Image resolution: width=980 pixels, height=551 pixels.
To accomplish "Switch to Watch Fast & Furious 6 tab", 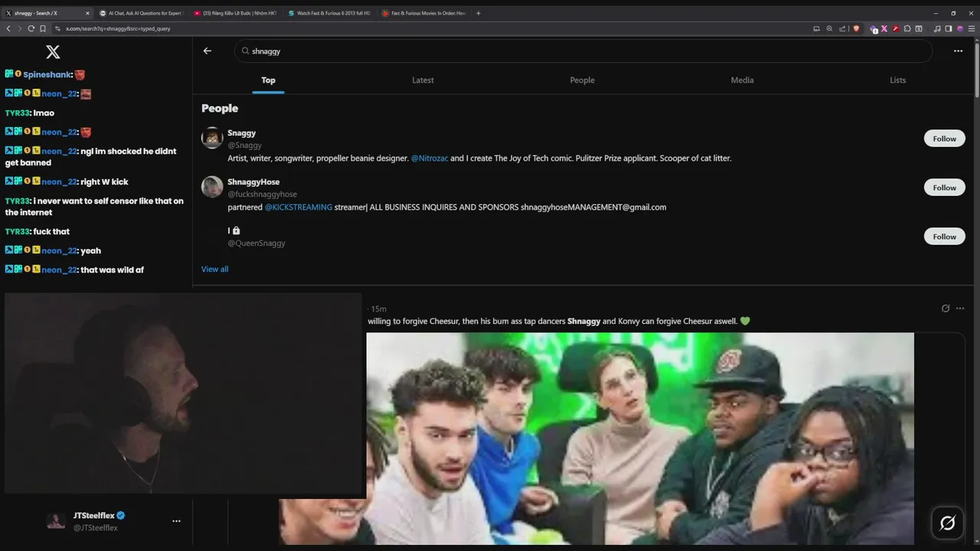I will [x=328, y=13].
